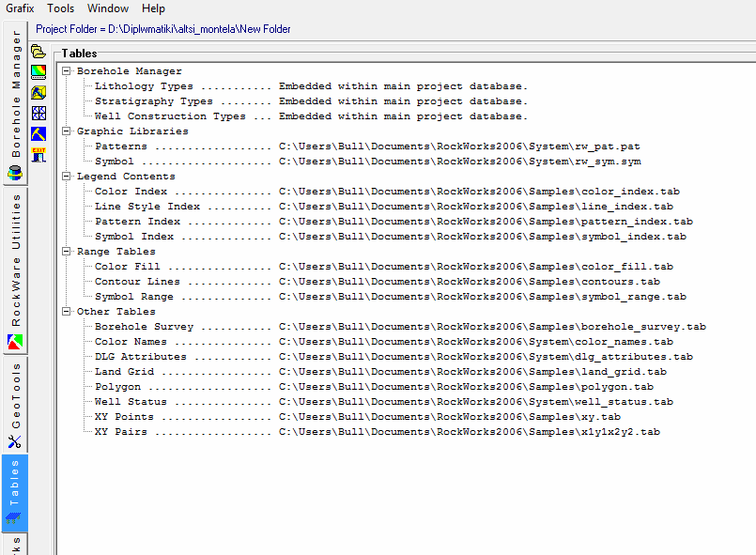Click the rw_sym.sym file path

(460, 161)
